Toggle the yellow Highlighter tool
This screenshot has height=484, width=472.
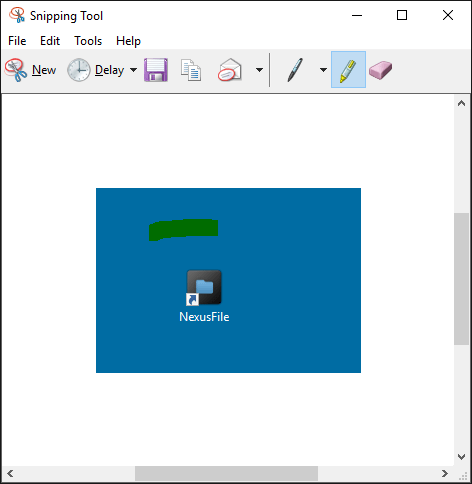tap(348, 70)
